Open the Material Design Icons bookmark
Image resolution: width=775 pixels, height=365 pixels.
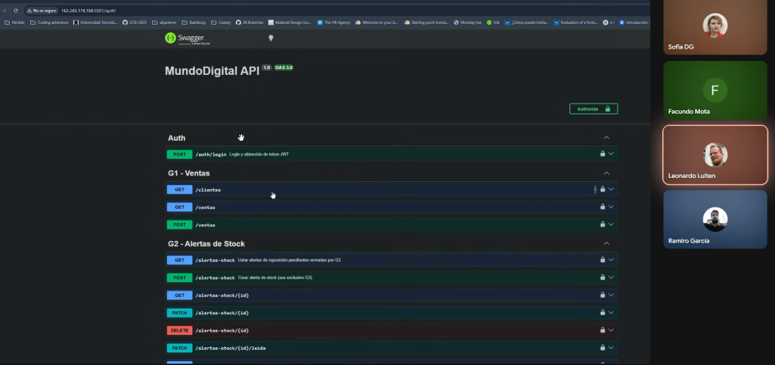pyautogui.click(x=291, y=22)
